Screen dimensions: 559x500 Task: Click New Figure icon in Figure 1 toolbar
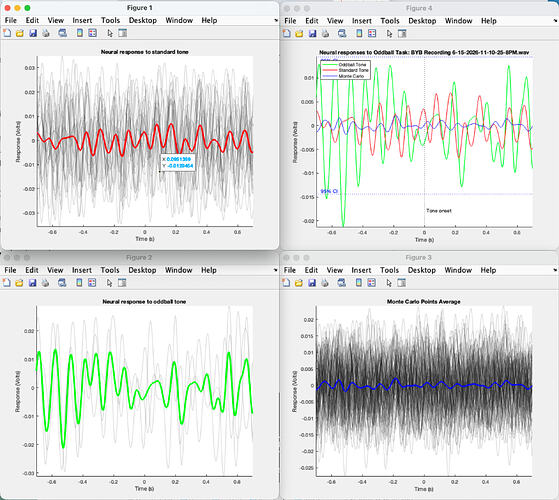(7, 33)
